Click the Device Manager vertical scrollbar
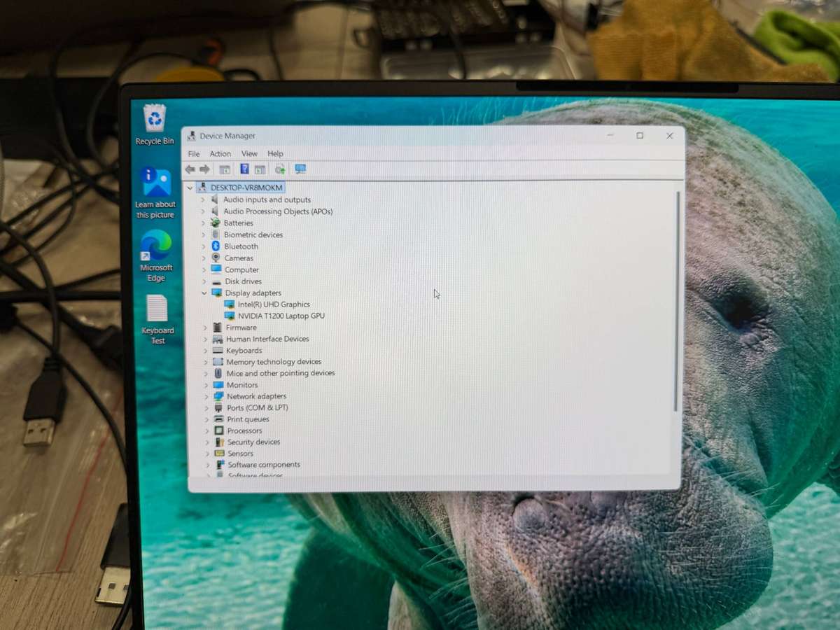 click(676, 301)
